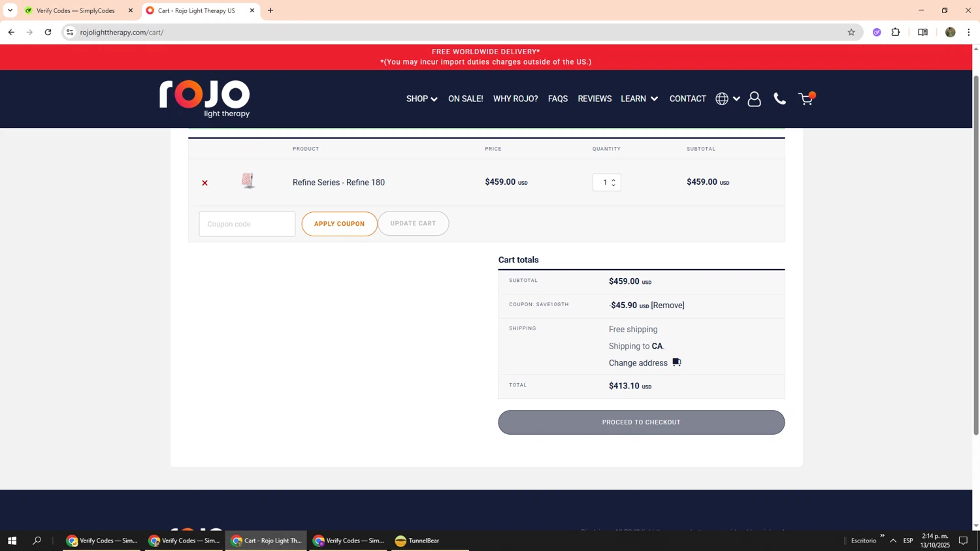Open Chrome extensions puzzle icon

click(x=896, y=32)
